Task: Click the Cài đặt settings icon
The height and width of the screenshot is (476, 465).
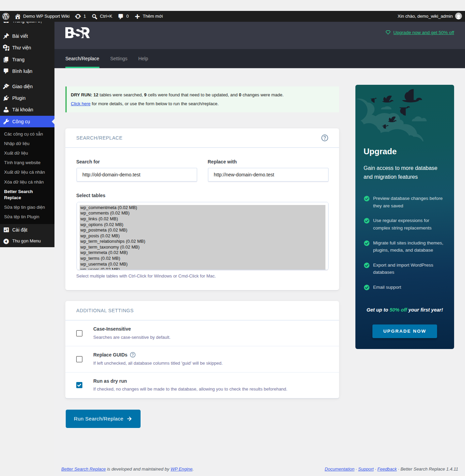Action: [x=6, y=230]
